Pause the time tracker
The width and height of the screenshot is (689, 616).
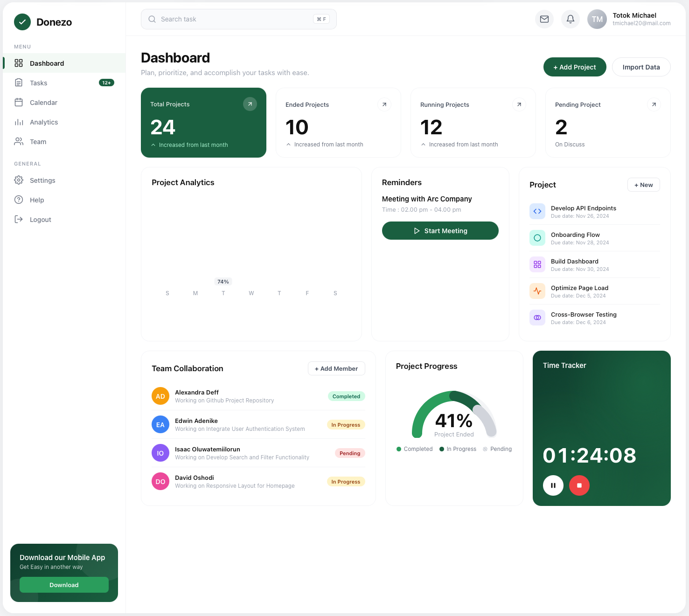(x=553, y=485)
